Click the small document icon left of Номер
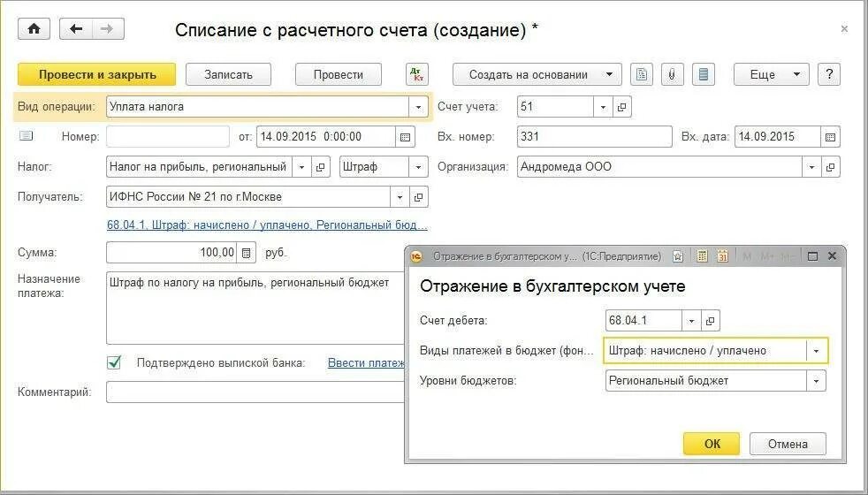This screenshot has width=868, height=495. point(26,135)
